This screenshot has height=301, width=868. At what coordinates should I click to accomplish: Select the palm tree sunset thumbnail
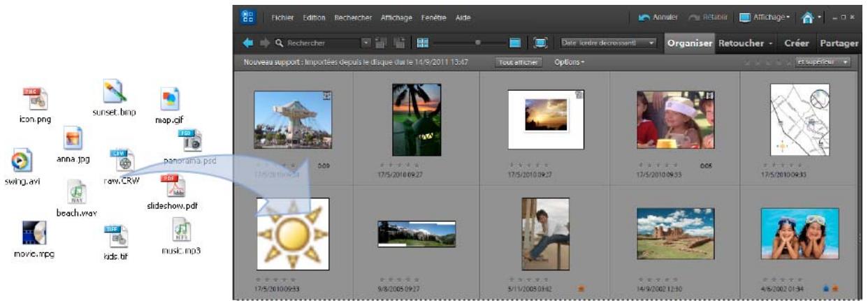[417, 119]
